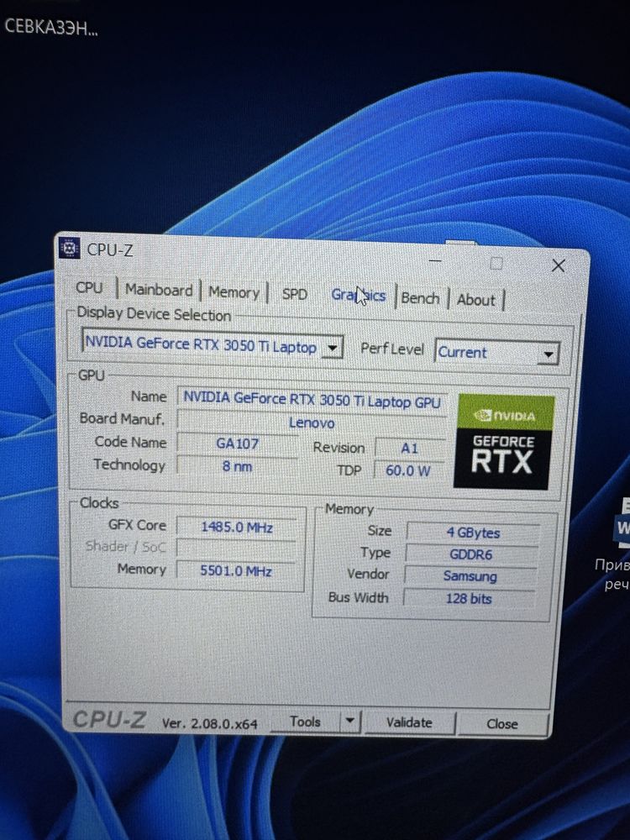The height and width of the screenshot is (840, 630).
Task: Click the Technology 8 nm value
Action: coord(238,466)
